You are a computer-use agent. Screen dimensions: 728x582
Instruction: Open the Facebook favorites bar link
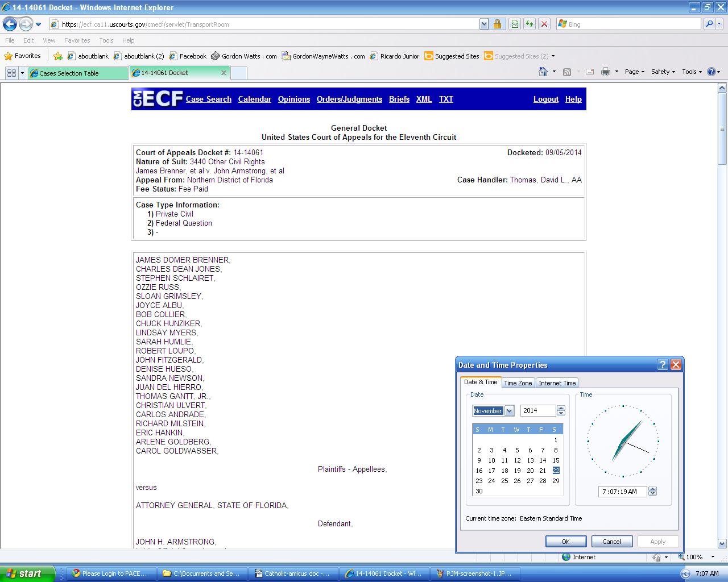[188, 56]
